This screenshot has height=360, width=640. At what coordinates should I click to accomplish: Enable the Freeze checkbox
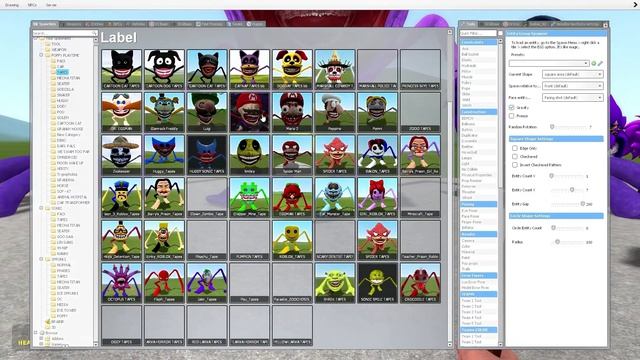(511, 116)
